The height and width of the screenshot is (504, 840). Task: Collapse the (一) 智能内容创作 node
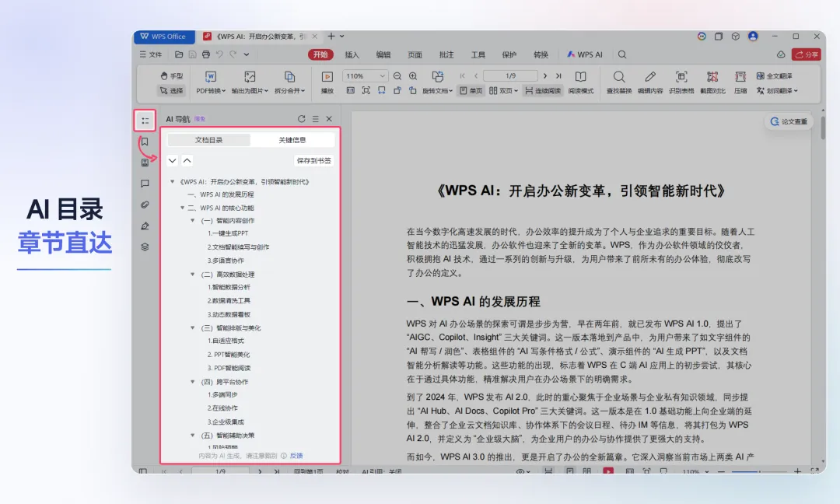pyautogui.click(x=193, y=220)
